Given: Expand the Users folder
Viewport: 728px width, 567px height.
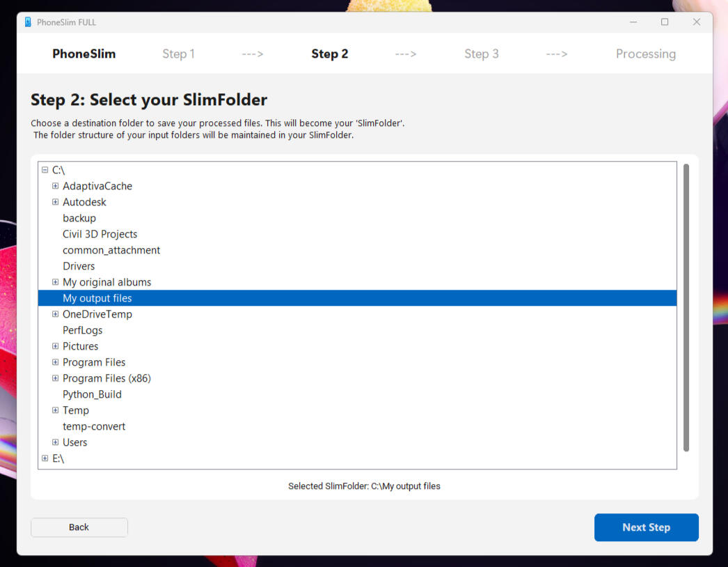Looking at the screenshot, I should point(55,442).
